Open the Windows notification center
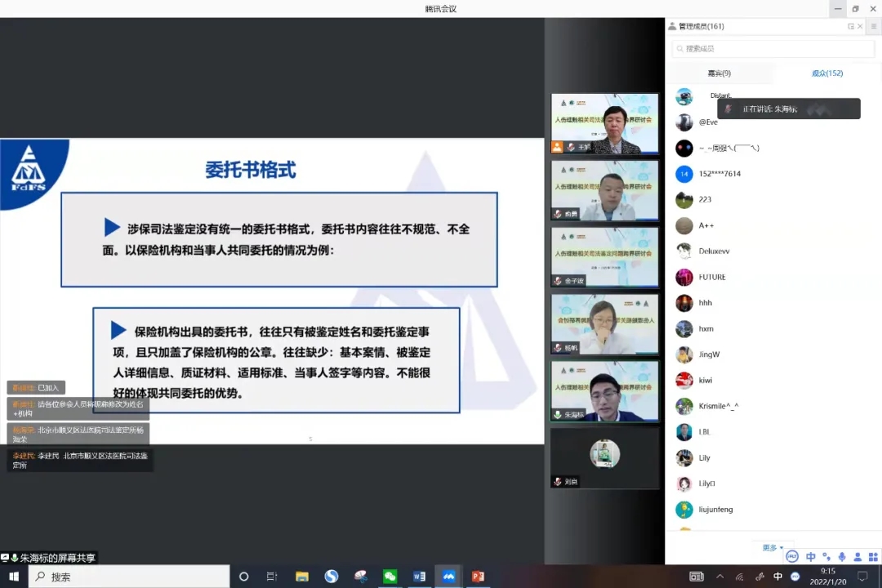882x588 pixels. [x=862, y=577]
